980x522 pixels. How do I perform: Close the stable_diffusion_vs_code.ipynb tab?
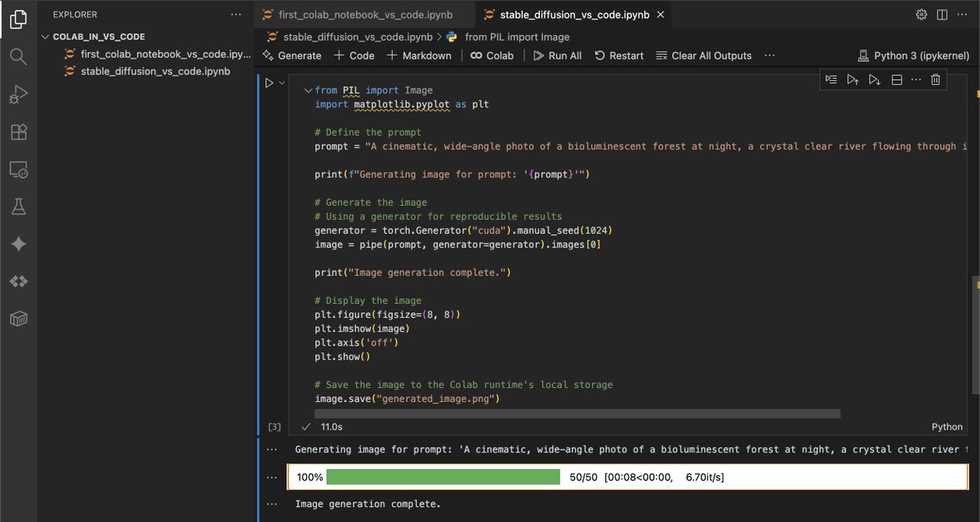click(660, 15)
